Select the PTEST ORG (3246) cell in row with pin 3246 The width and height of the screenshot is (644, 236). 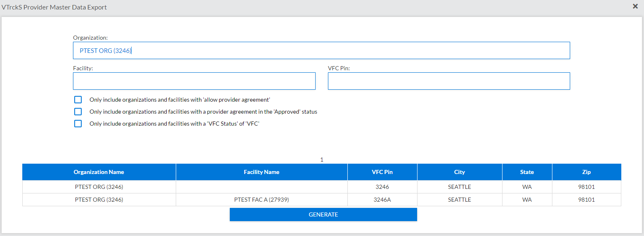pyautogui.click(x=99, y=187)
